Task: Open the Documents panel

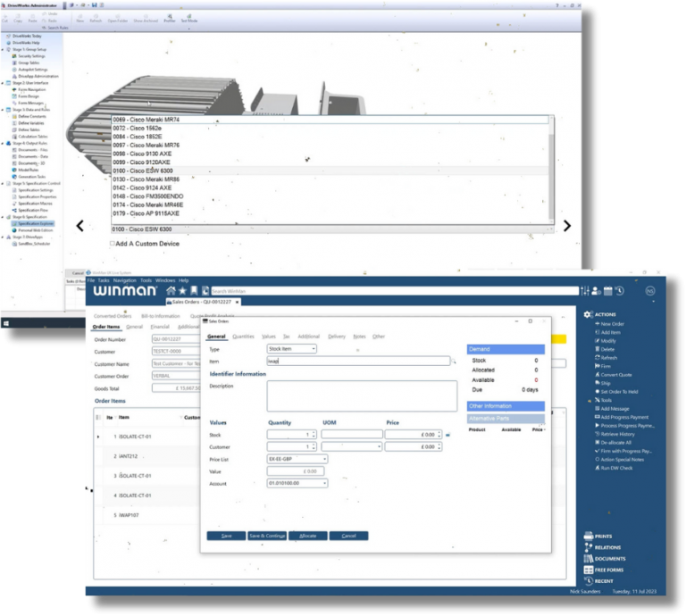Action: [605, 559]
